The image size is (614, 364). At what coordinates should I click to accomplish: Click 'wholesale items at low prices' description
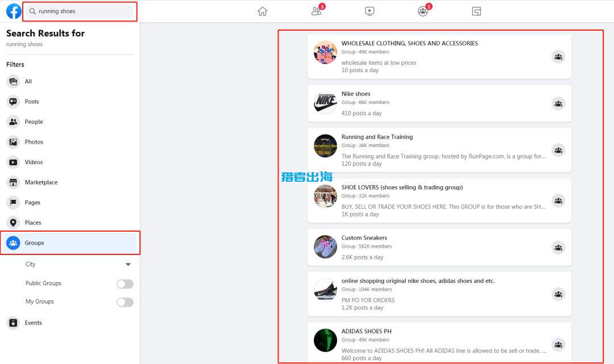[379, 62]
